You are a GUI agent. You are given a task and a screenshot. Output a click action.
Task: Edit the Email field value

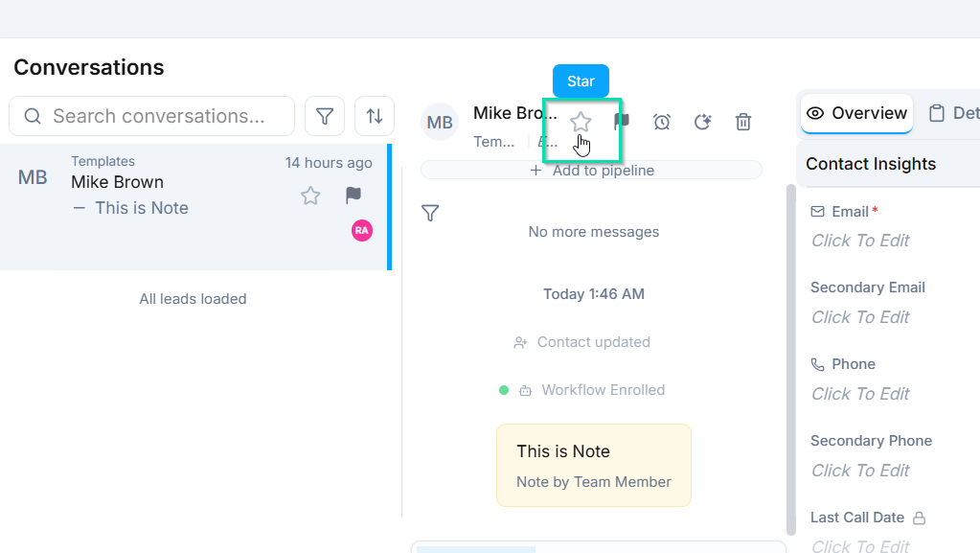point(860,241)
